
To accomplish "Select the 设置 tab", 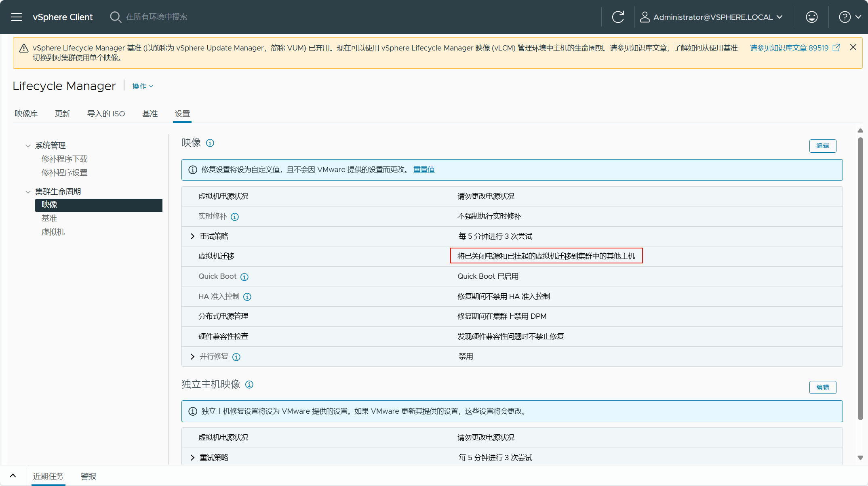I will point(182,114).
